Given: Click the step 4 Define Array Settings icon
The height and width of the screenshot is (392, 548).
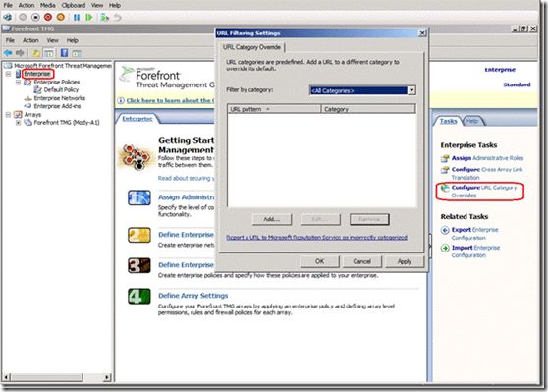Looking at the screenshot, I should pyautogui.click(x=139, y=296).
